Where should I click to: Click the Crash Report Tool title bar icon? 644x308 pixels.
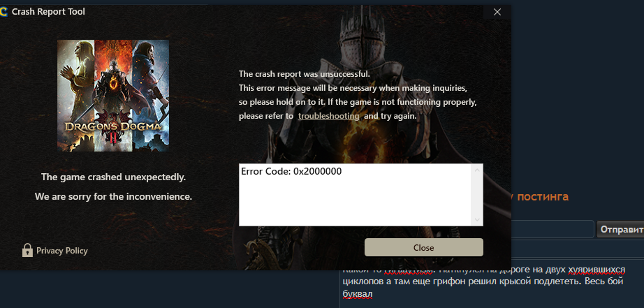(3, 12)
